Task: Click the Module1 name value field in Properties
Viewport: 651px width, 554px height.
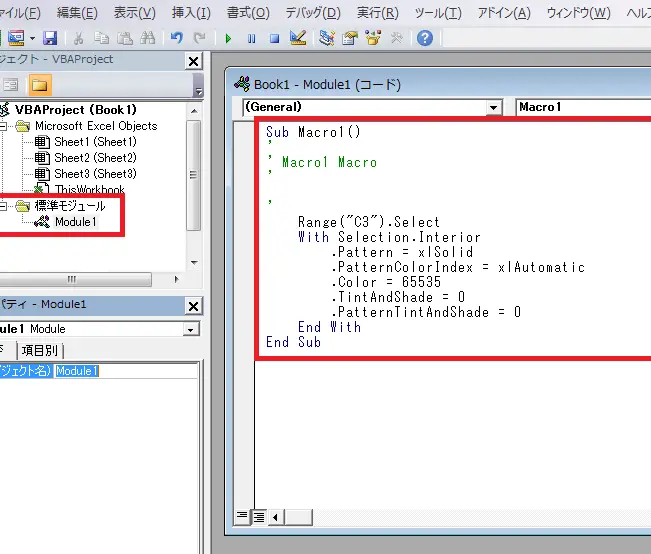Action: pos(126,371)
